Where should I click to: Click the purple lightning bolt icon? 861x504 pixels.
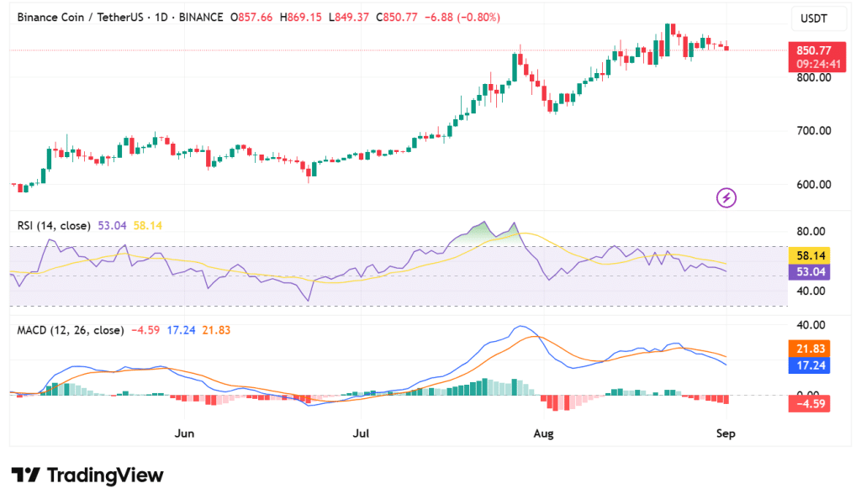point(726,197)
